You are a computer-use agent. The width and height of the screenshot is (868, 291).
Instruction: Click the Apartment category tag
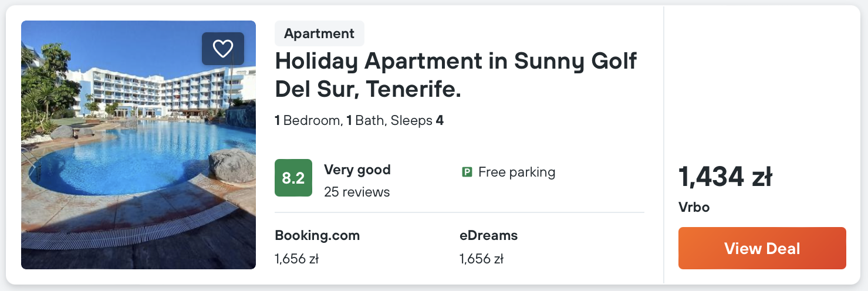click(319, 33)
